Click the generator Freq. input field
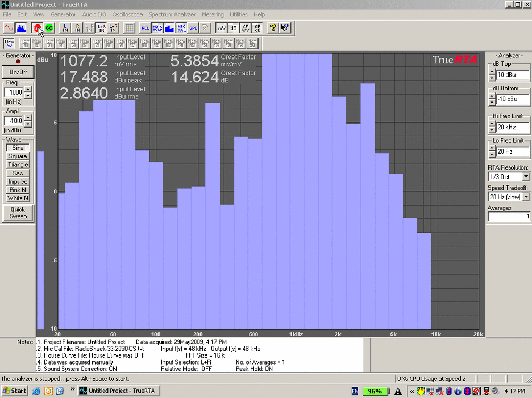This screenshot has height=398, width=532. click(x=14, y=92)
